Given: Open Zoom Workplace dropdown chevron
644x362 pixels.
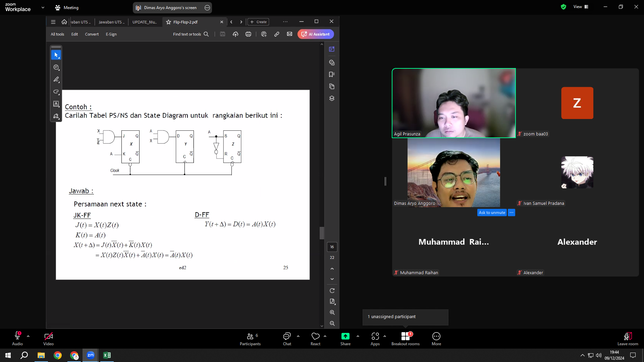Looking at the screenshot, I should (43, 7).
